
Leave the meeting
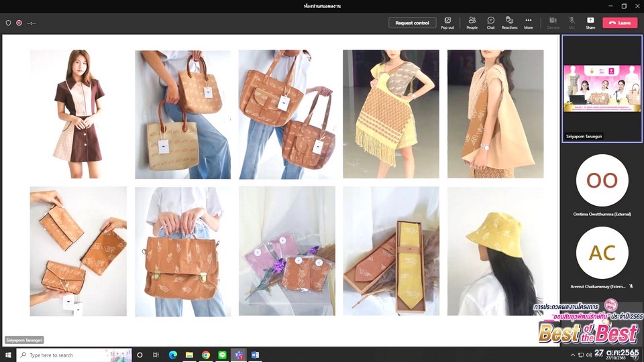(620, 23)
